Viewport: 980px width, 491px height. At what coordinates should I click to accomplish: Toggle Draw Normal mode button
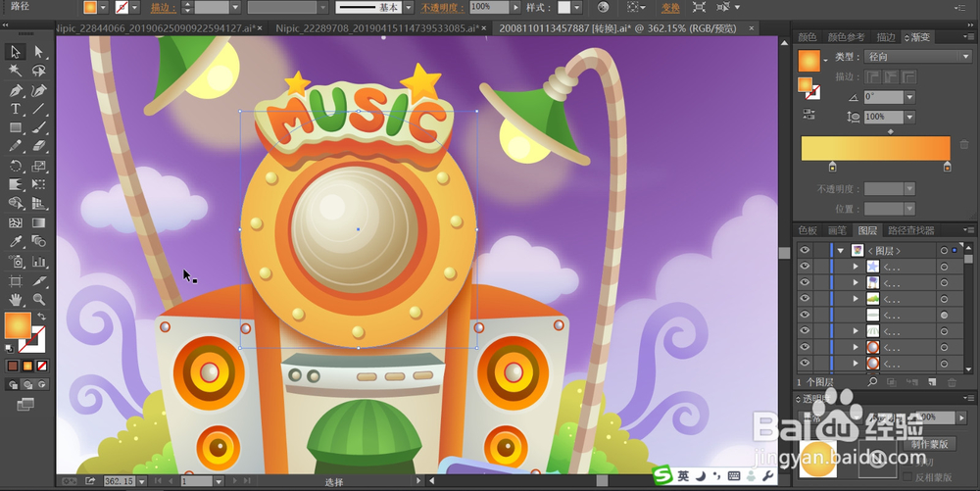(13, 385)
